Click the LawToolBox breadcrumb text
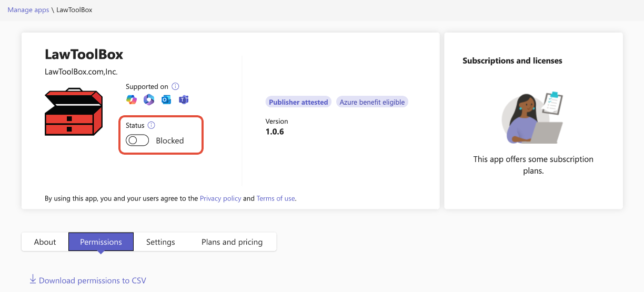 click(74, 10)
